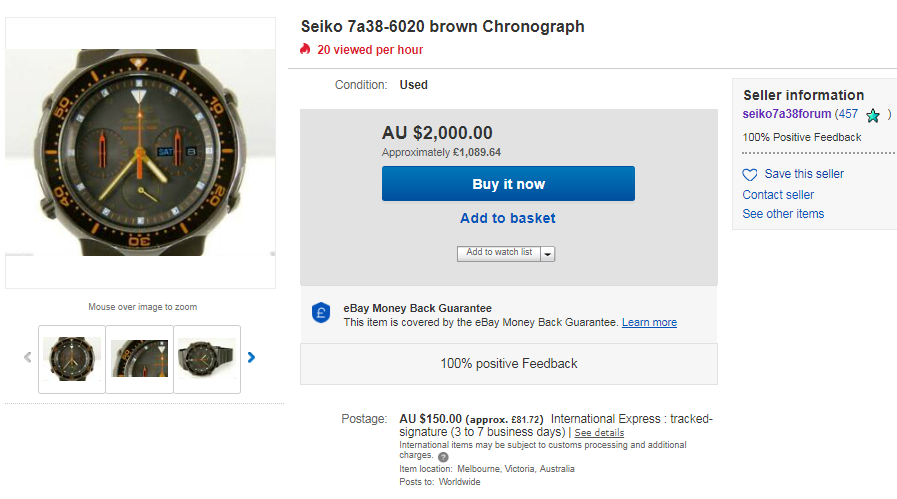
Task: Open seiko7a38forum seller profile
Action: click(x=787, y=114)
